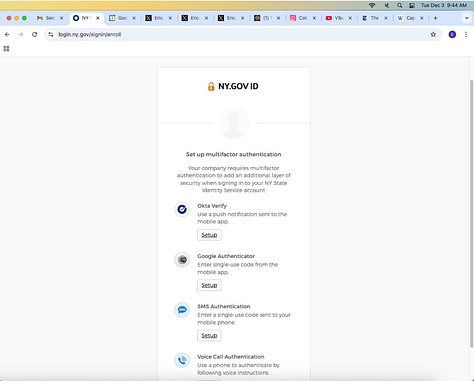The height and width of the screenshot is (381, 474).
Task: Click the Google Authenticator title text
Action: pyautogui.click(x=226, y=256)
